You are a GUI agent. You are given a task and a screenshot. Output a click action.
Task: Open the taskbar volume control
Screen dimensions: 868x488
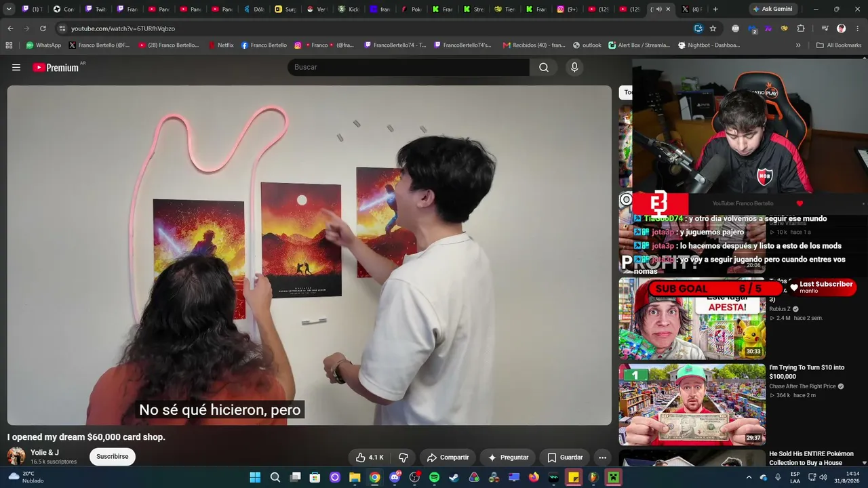click(823, 477)
